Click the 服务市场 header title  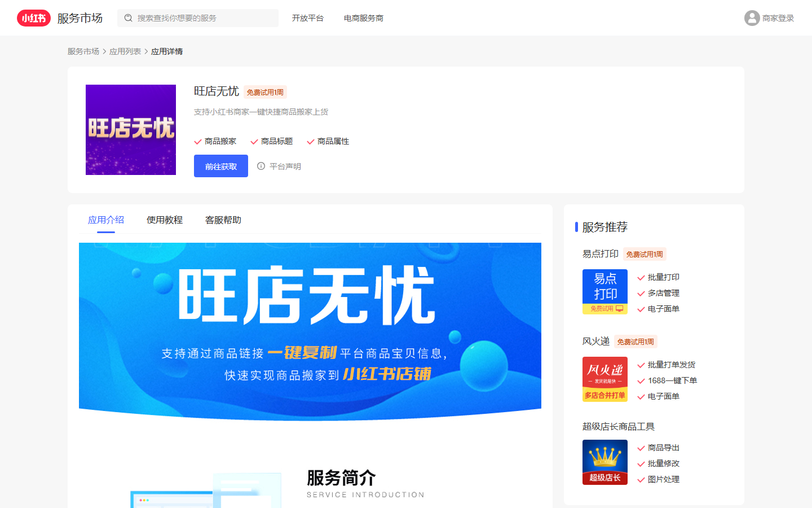tap(80, 18)
